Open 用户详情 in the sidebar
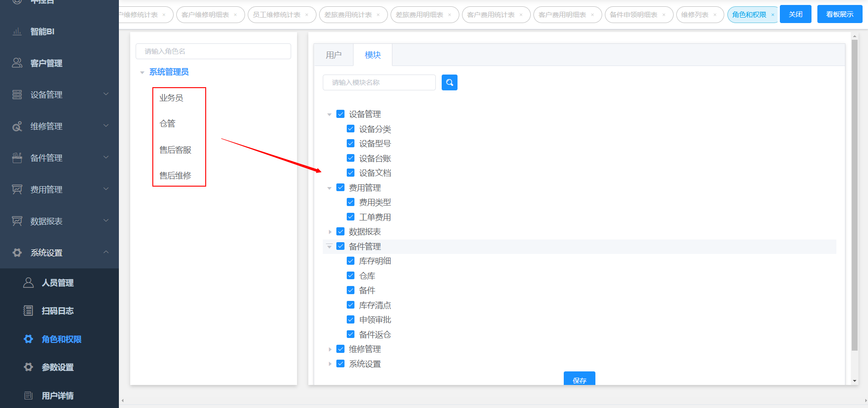This screenshot has height=408, width=868. [x=57, y=396]
